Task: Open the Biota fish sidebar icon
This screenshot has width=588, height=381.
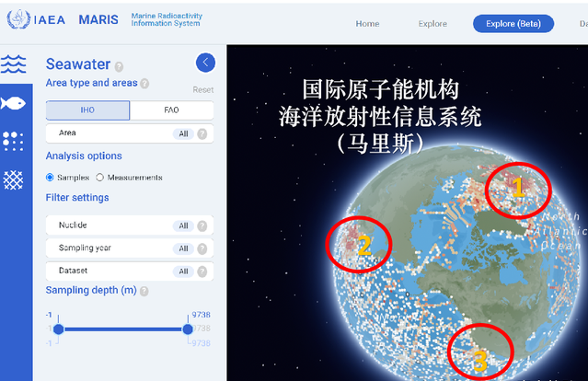Action: [x=13, y=103]
